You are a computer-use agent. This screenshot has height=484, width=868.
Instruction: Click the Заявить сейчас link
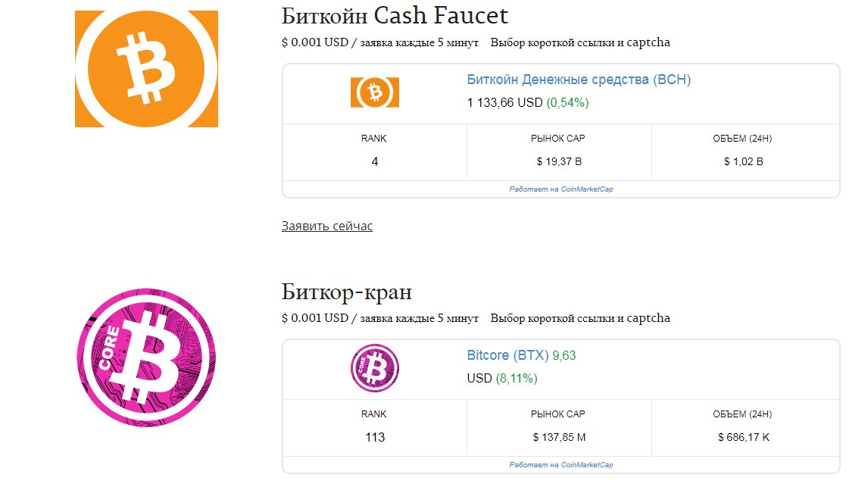tap(327, 226)
